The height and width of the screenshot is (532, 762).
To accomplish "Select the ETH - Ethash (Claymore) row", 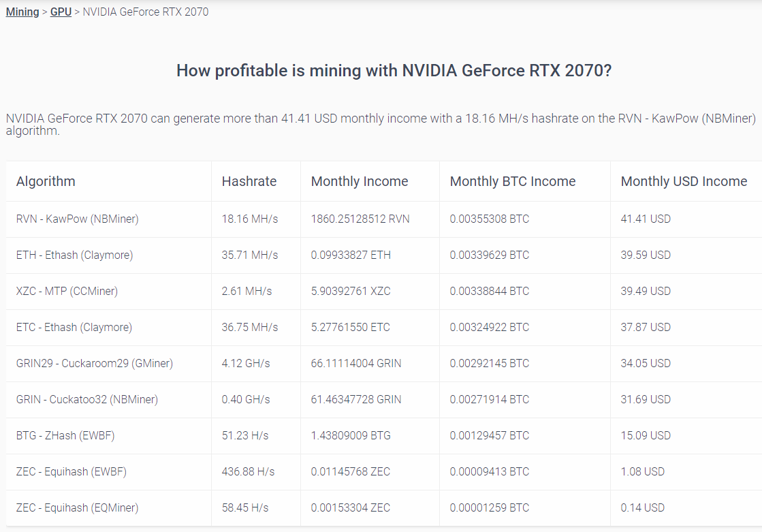I will tap(384, 255).
